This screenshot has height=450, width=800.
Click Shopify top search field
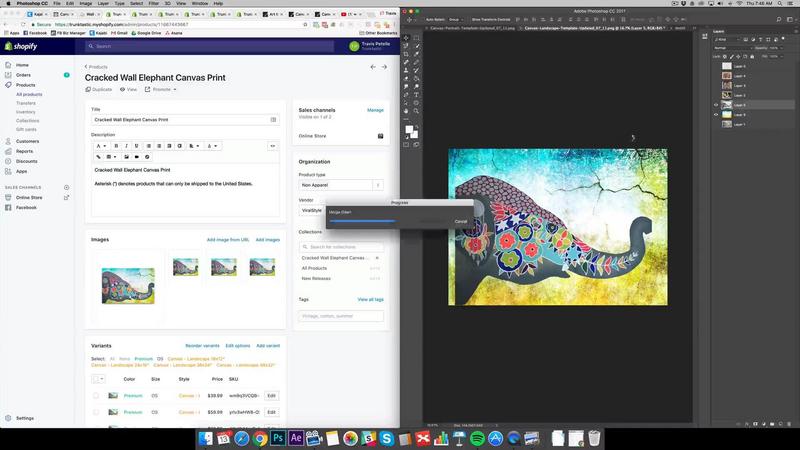coord(209,46)
